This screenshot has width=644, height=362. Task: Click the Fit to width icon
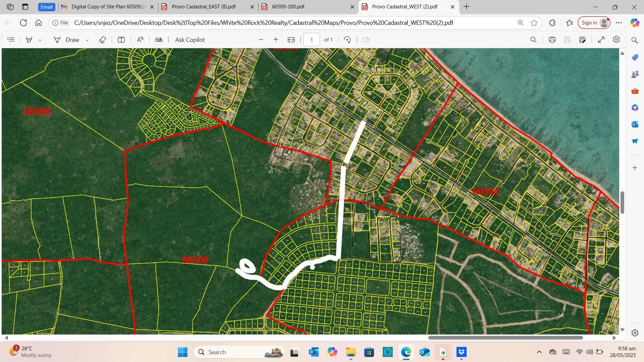[291, 40]
